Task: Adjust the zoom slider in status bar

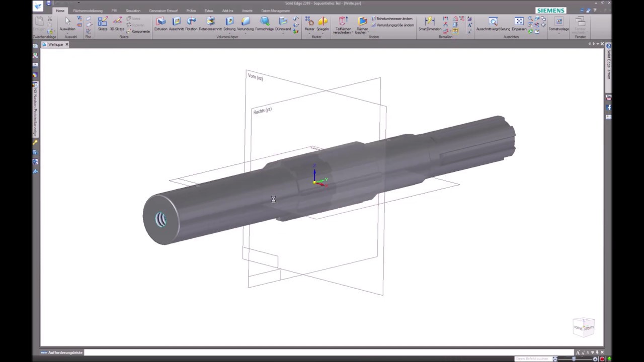Action: (574, 359)
